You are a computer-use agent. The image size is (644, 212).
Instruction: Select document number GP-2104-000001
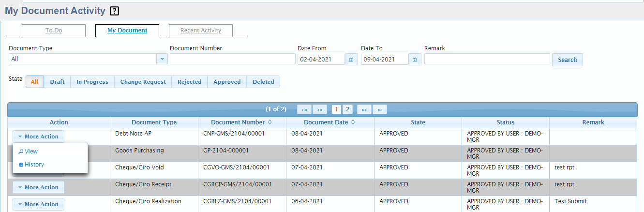(226, 151)
